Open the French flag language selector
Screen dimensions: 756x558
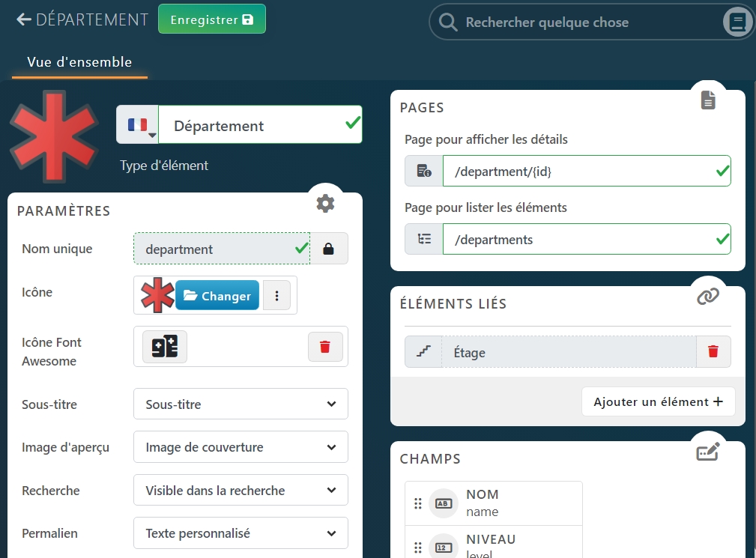point(137,125)
